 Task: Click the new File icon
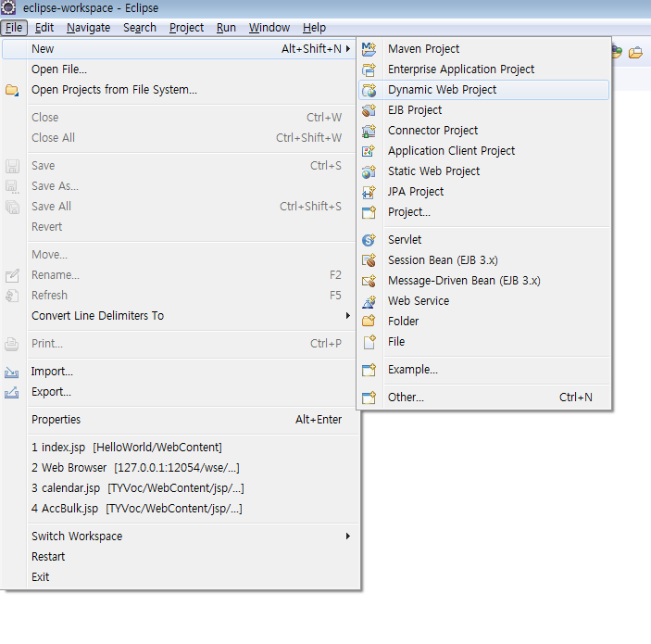tap(369, 342)
